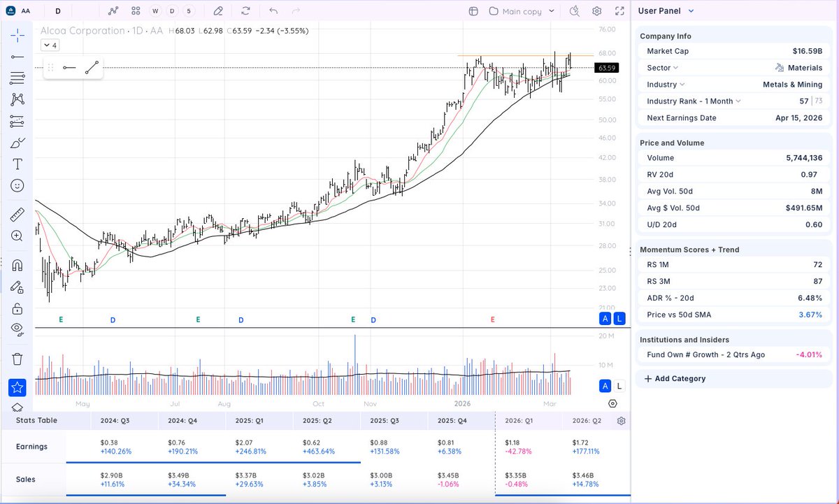Toggle stay in drawing mode
839x504 pixels.
17,287
